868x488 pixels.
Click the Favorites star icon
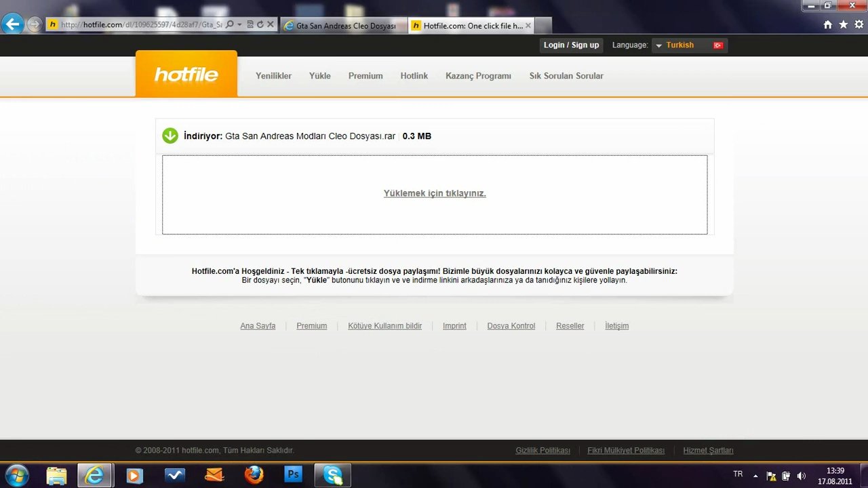tap(844, 24)
